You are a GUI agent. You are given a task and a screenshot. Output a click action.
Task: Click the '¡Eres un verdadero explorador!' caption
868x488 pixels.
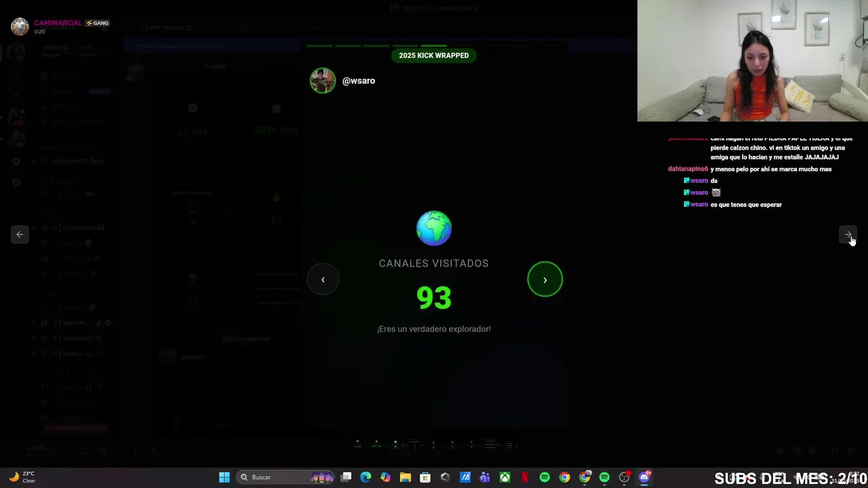tap(434, 329)
